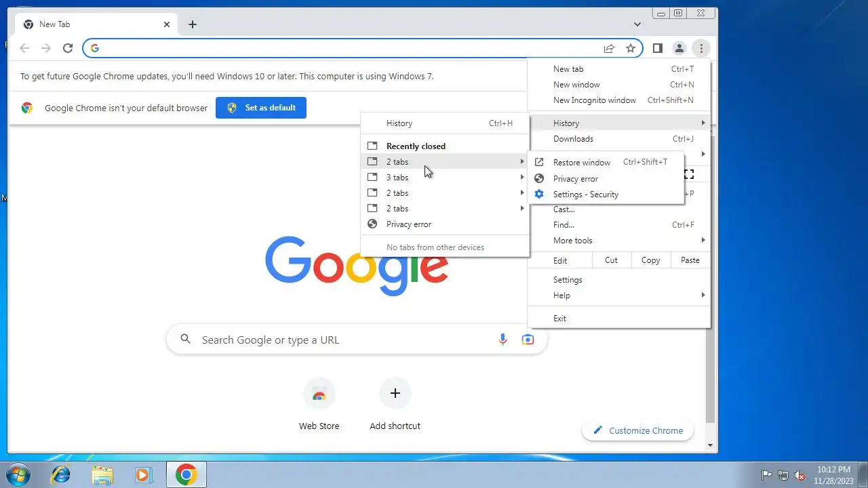The height and width of the screenshot is (488, 868).
Task: Click the voice search microphone icon
Action: point(502,340)
